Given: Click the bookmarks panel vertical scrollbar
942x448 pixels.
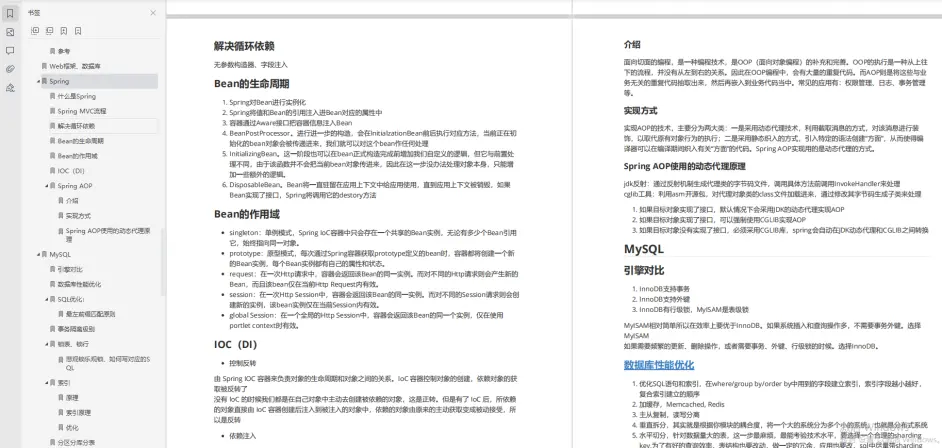Looking at the screenshot, I should (163, 261).
